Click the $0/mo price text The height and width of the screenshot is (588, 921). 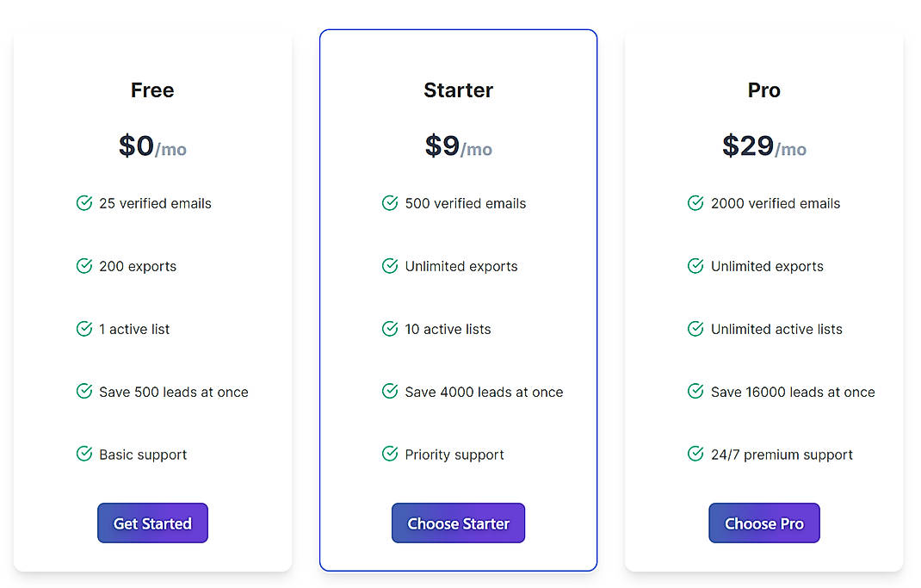coord(152,146)
